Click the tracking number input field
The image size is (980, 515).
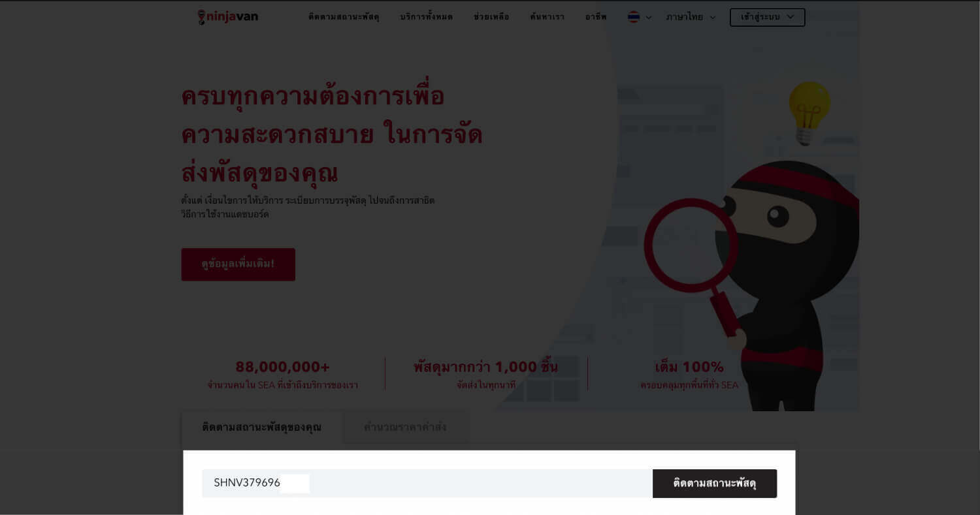click(x=427, y=483)
